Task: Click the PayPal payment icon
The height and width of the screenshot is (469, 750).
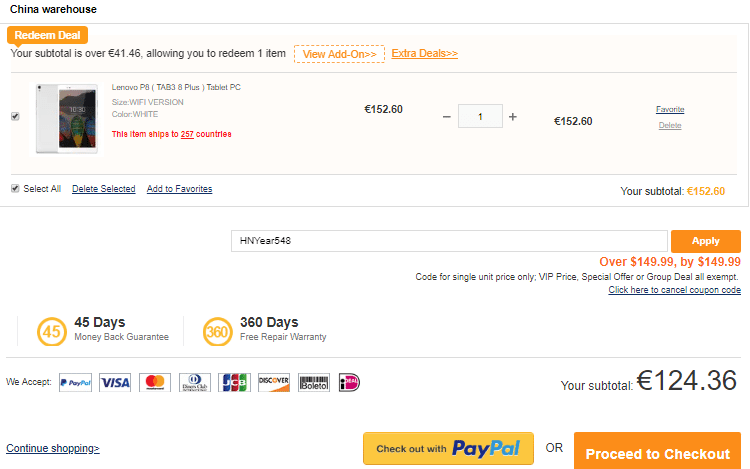Action: (76, 382)
